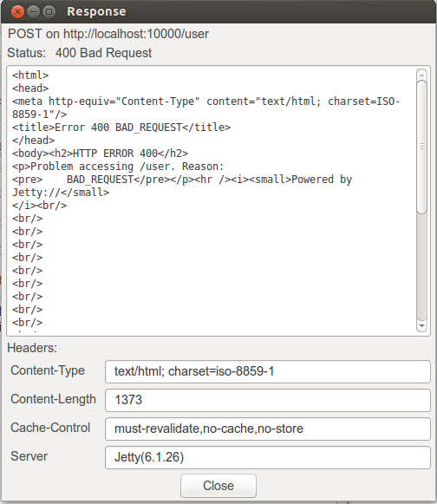Click the Server field showing Jetty(6.1.26)
Image resolution: width=437 pixels, height=504 pixels.
pos(268,457)
